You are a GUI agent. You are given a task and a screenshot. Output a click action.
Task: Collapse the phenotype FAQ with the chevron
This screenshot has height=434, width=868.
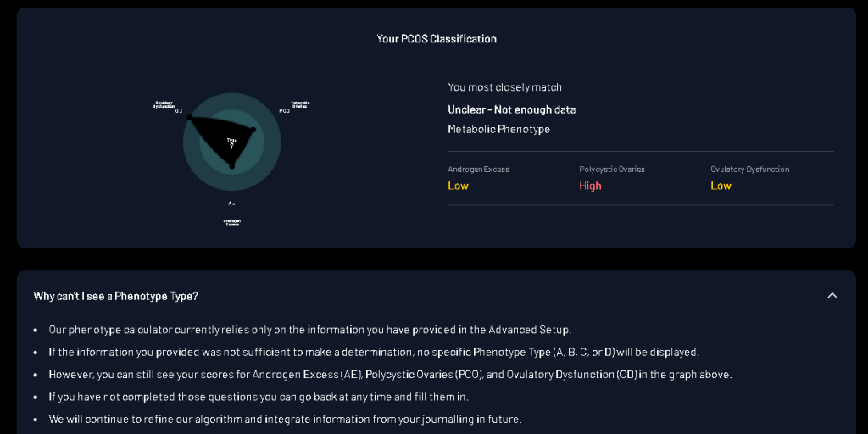click(832, 296)
